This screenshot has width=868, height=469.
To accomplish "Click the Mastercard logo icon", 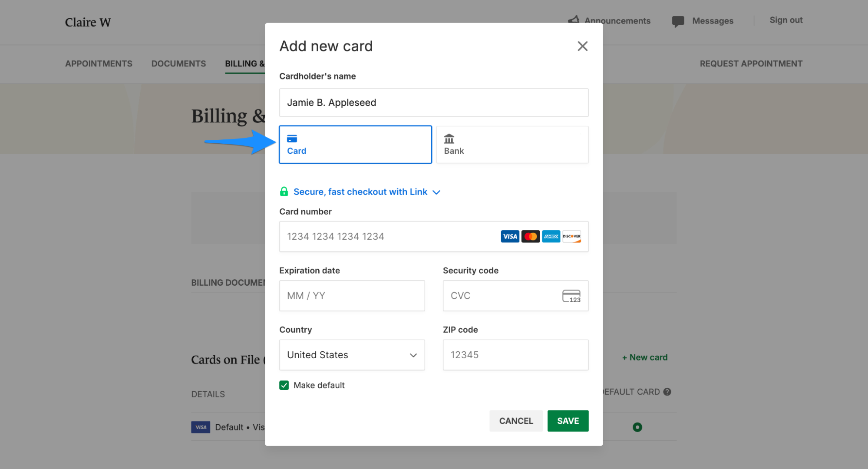I will click(530, 236).
